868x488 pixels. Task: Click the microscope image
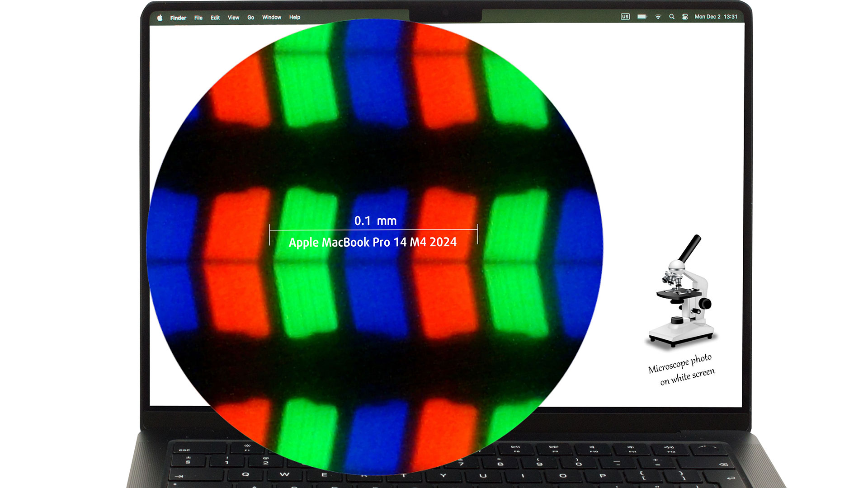(683, 291)
